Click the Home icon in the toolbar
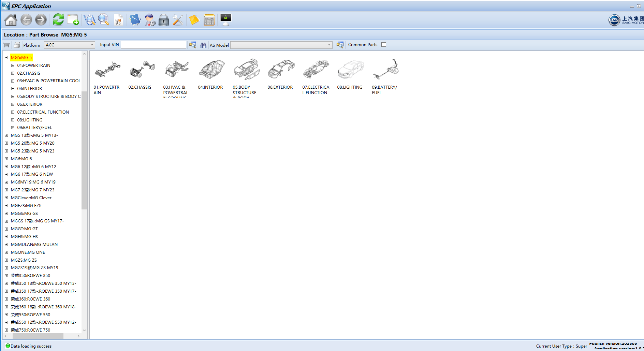The width and height of the screenshot is (644, 351). pos(11,20)
